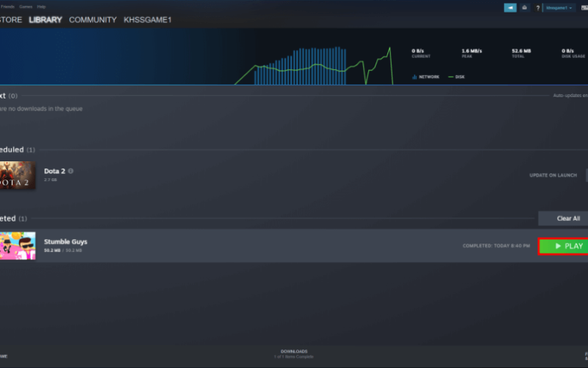Click the Stumble Guys game thumbnail
This screenshot has height=368, width=588.
point(18,246)
